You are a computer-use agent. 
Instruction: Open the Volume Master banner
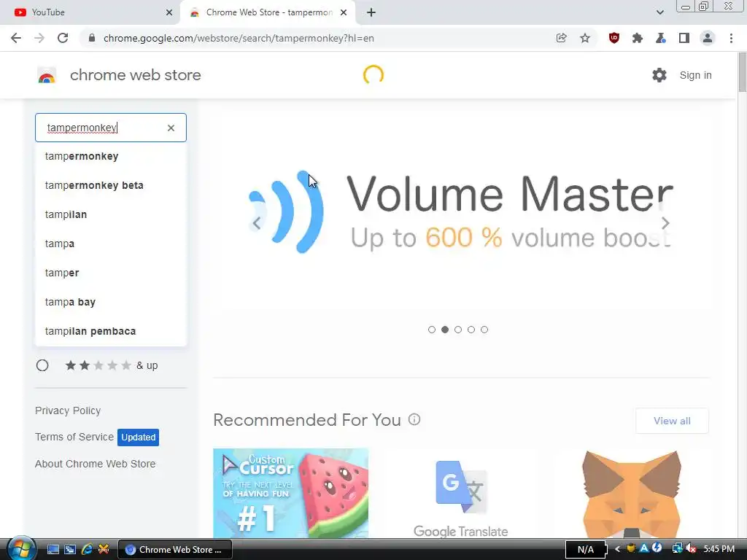(x=461, y=212)
